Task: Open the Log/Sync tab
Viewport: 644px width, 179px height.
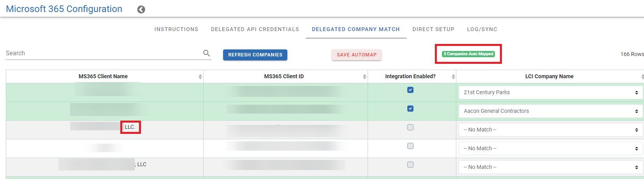Action: (x=482, y=29)
